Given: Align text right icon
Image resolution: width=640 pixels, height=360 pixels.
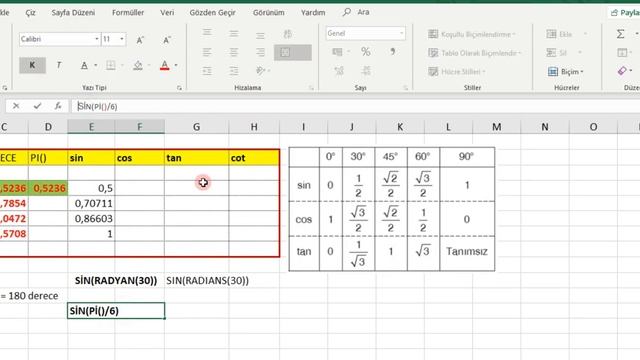Looking at the screenshot, I should click(x=260, y=52).
